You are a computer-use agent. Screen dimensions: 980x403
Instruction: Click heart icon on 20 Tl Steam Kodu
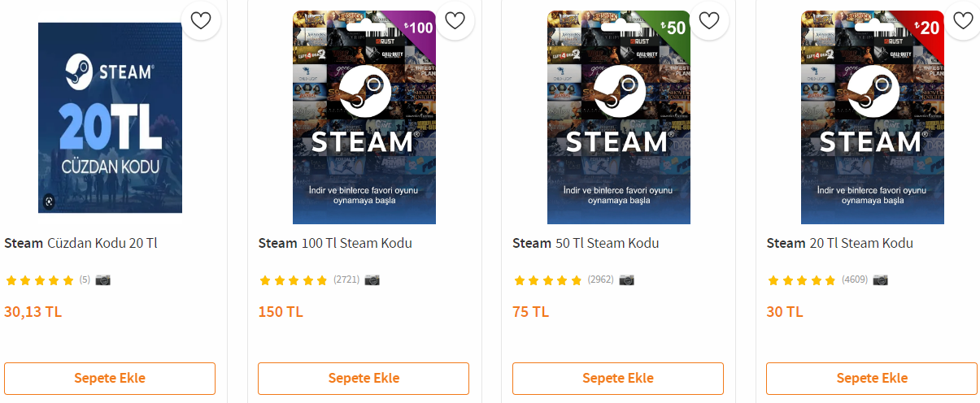(963, 20)
